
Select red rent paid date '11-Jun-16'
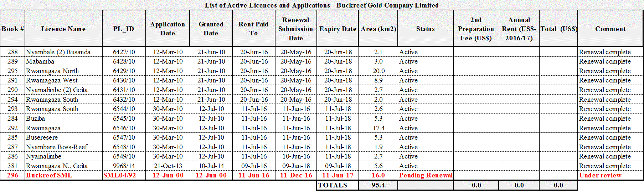pyautogui.click(x=254, y=175)
